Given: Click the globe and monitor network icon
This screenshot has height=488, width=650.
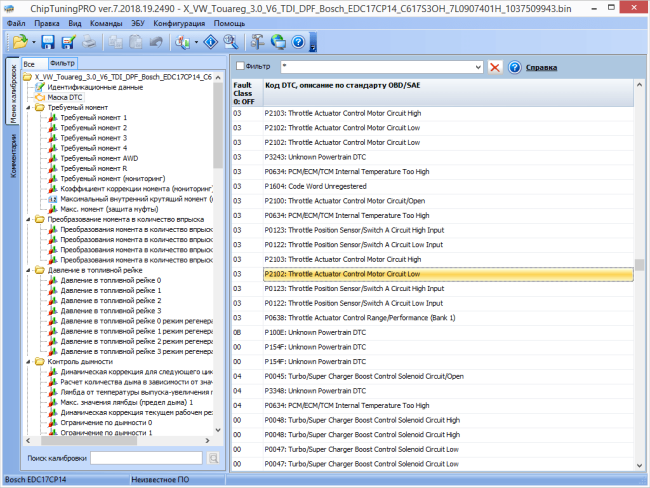Looking at the screenshot, I should pyautogui.click(x=278, y=42).
